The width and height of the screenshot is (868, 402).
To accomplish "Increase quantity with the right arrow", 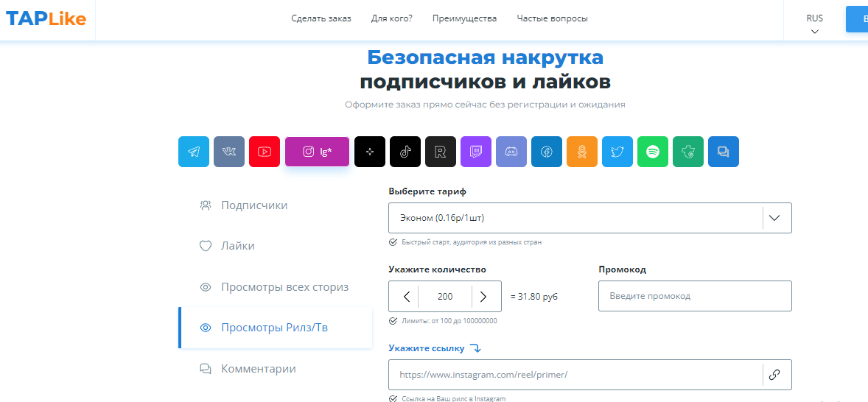I will 483,297.
